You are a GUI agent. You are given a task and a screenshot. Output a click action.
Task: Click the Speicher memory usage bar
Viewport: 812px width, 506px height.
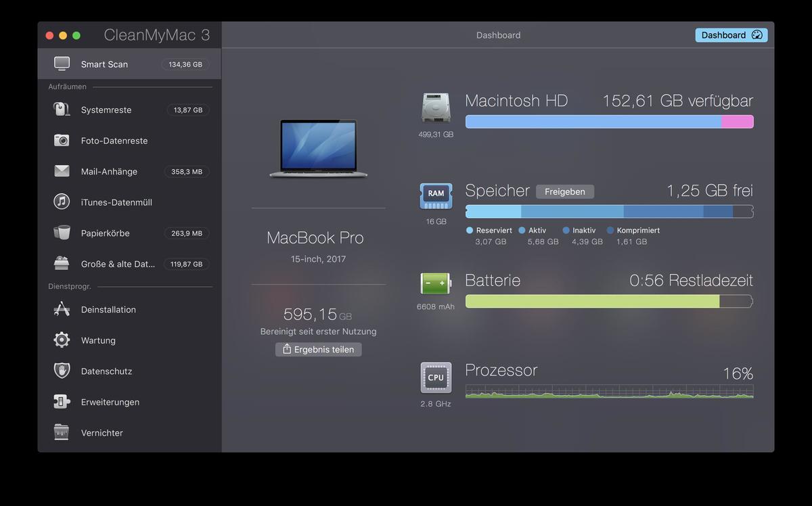click(609, 212)
